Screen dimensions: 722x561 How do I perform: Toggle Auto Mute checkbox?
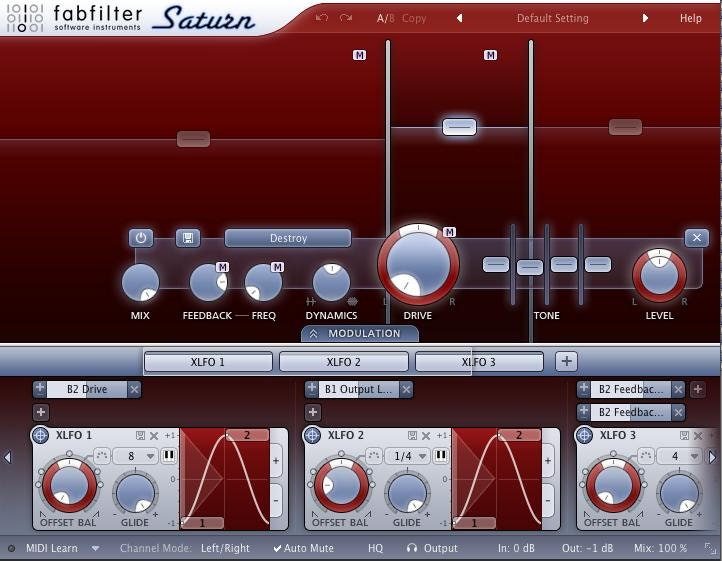pyautogui.click(x=303, y=548)
